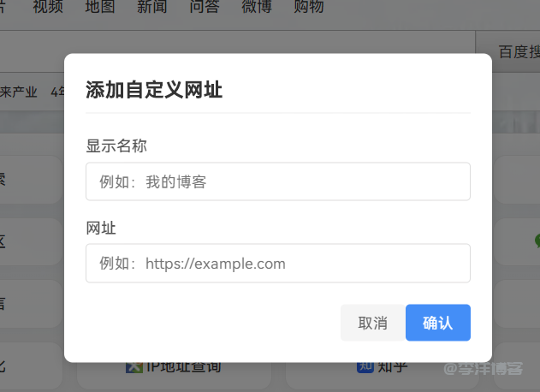Image resolution: width=540 pixels, height=392 pixels.
Task: Select the 新闻 tab
Action: click(151, 6)
